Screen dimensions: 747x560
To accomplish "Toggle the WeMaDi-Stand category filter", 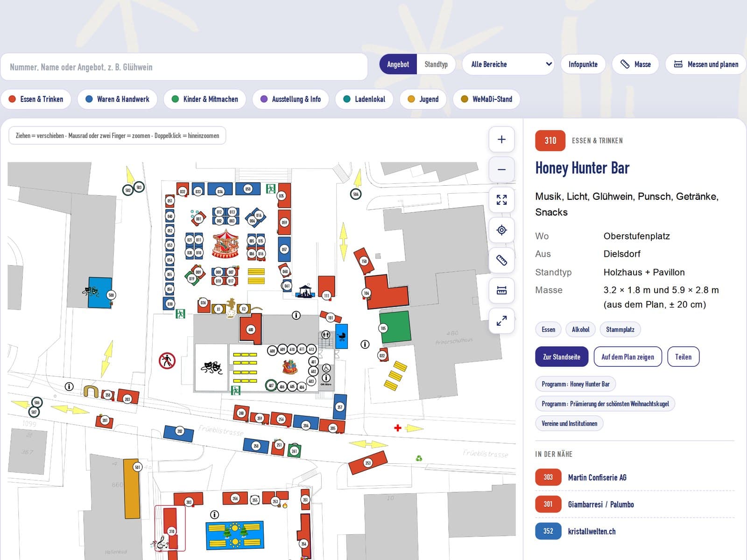I will [x=486, y=99].
